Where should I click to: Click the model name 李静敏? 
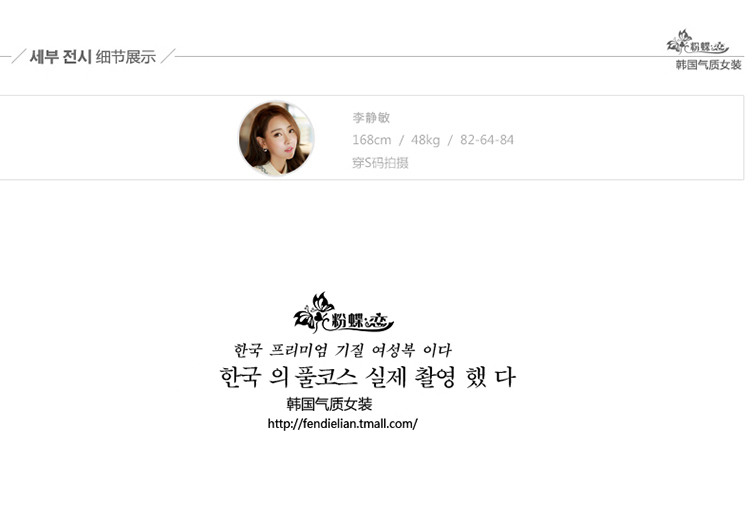[371, 117]
